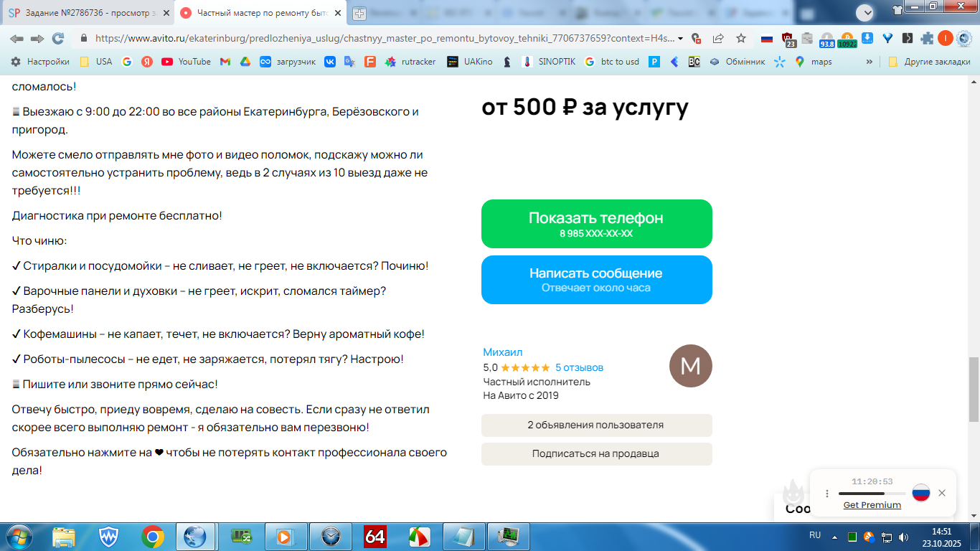Click the 'Показать телефон' green button
The width and height of the screenshot is (980, 551).
(597, 224)
